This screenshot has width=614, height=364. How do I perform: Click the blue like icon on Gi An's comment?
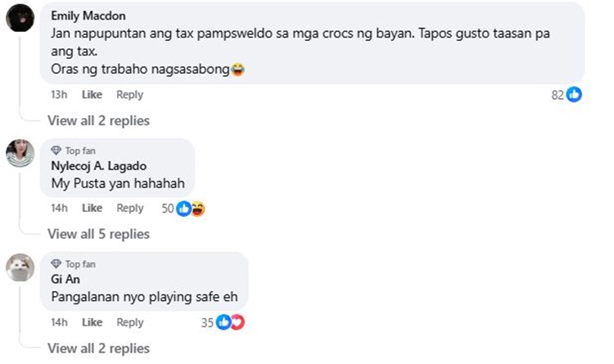point(223,322)
